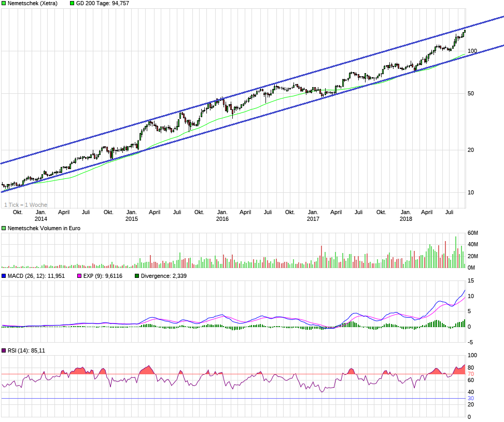Click the 1 Tick = 1 Woche label

[x=25, y=205]
